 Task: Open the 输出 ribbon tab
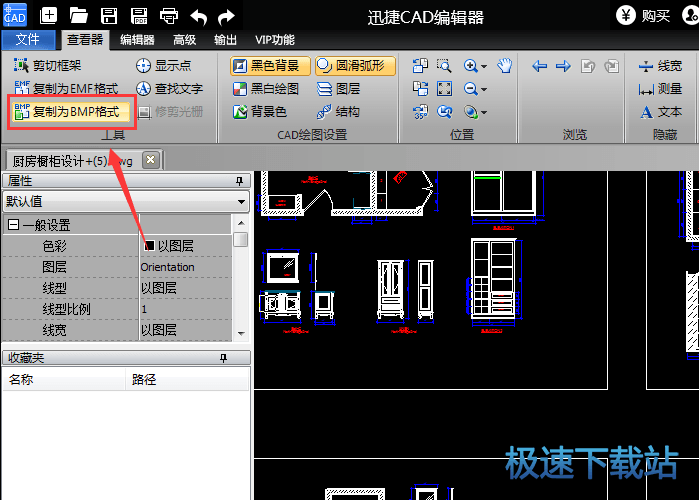pos(225,40)
